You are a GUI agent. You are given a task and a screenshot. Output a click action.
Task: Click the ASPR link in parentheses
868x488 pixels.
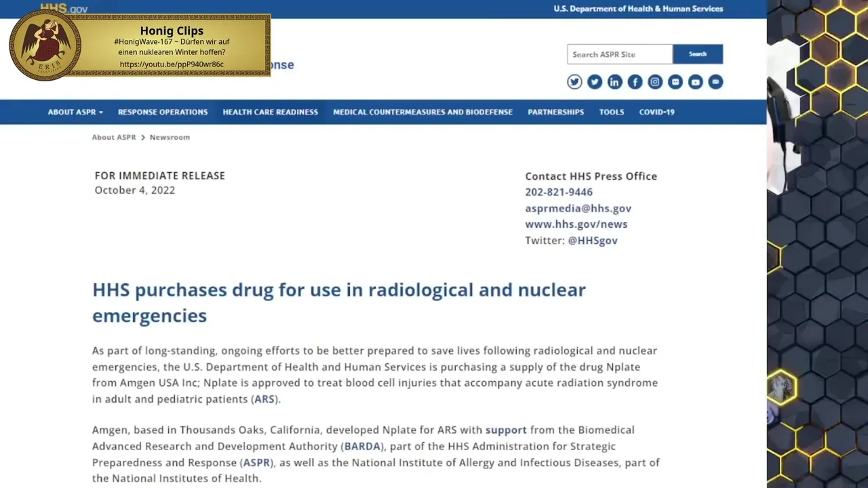click(256, 463)
